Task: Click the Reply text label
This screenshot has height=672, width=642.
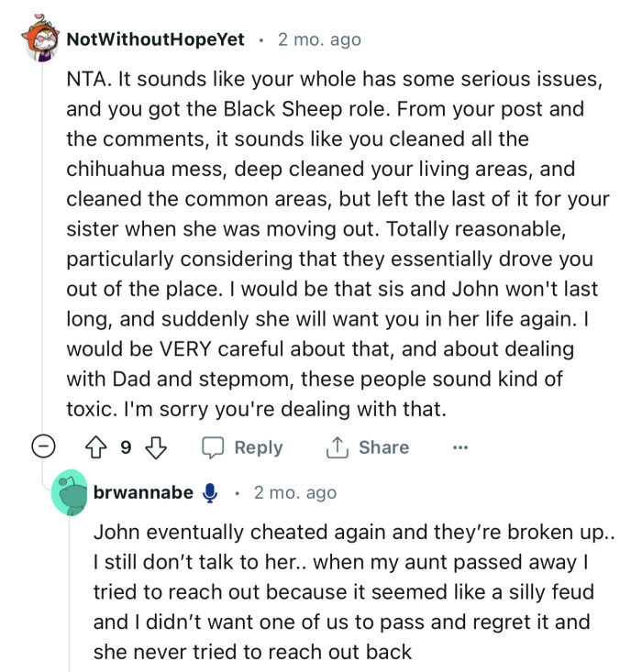Action: click(x=258, y=447)
